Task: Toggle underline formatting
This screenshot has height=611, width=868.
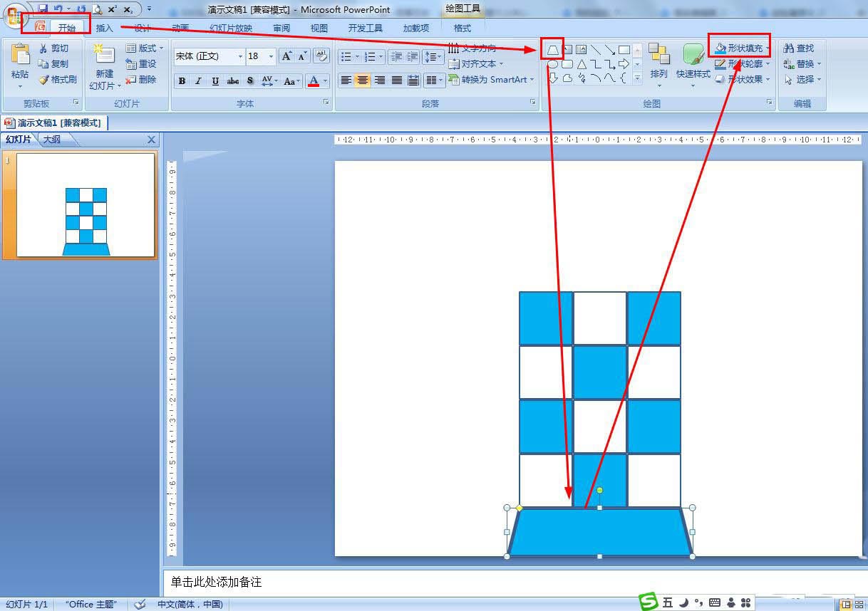Action: coord(215,81)
